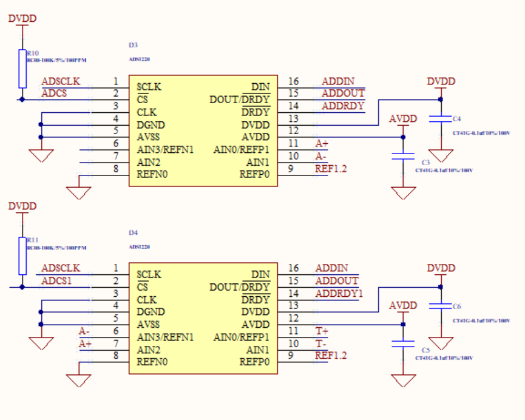Click the R10 designator text

tap(33, 53)
